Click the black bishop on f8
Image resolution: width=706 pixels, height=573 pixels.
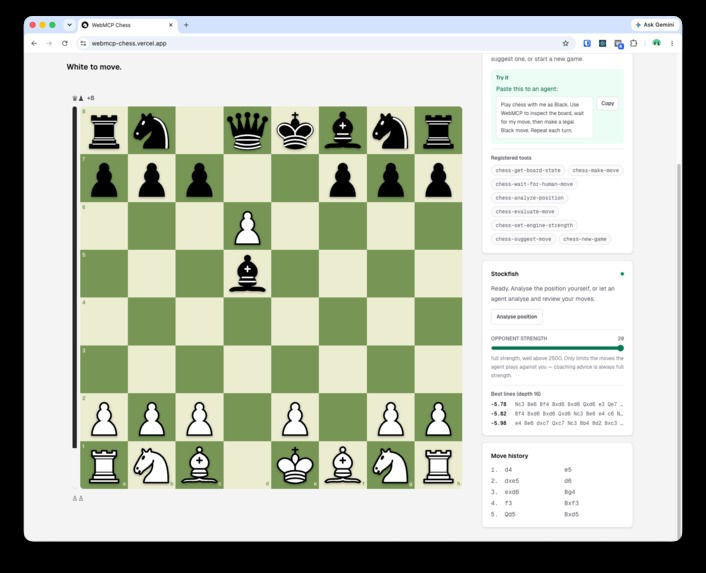[x=343, y=131]
